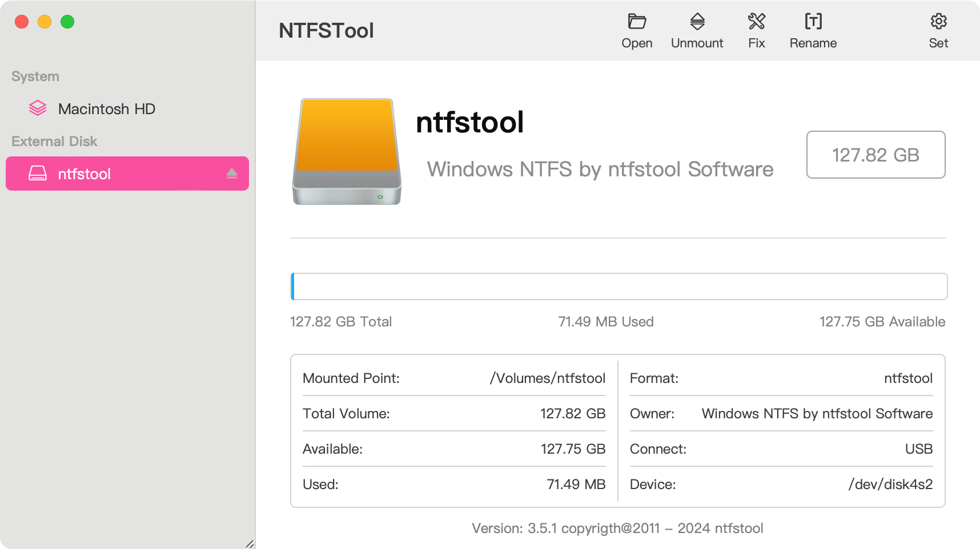Screen dimensions: 980x549
Task: Click the ntfstool volume name heading
Action: (469, 122)
